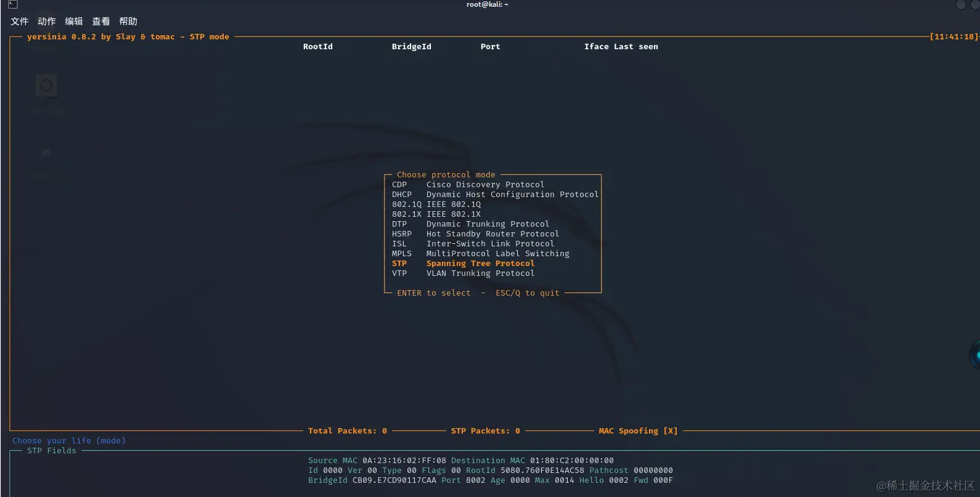This screenshot has width=980, height=497.
Task: Click the 'Total Packets: 0' counter
Action: tap(348, 431)
